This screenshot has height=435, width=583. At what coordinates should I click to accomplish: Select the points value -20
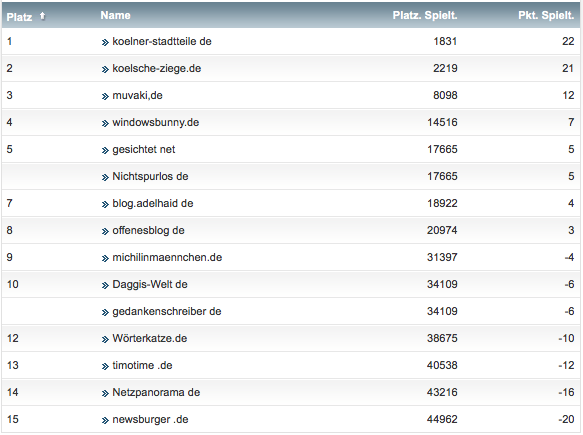click(566, 419)
